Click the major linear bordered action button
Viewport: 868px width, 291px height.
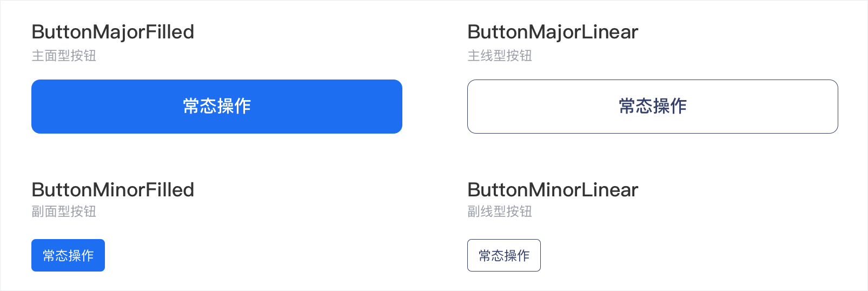[x=652, y=107]
